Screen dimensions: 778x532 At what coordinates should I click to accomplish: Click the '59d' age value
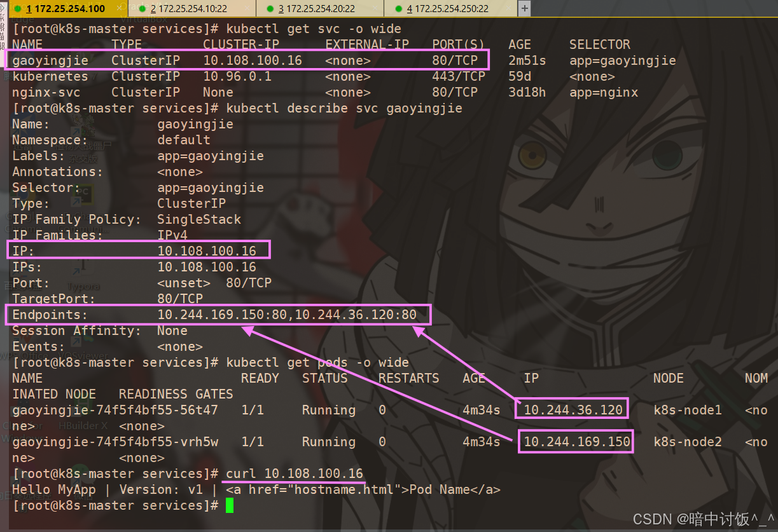coord(520,76)
